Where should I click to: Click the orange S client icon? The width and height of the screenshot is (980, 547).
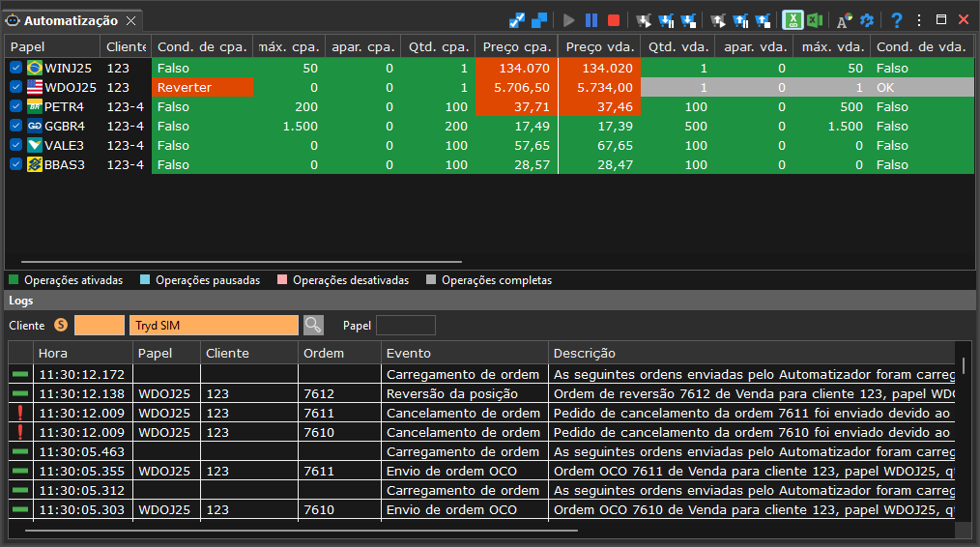click(61, 325)
